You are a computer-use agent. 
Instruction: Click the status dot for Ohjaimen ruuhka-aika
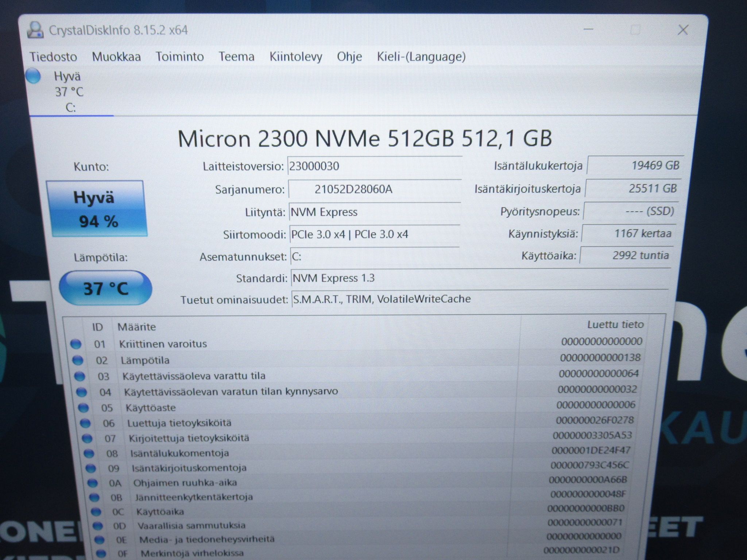tap(93, 483)
